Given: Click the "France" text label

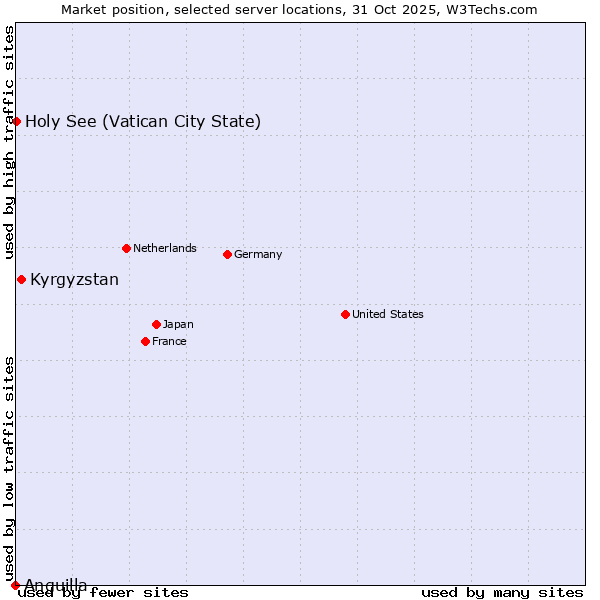Looking at the screenshot, I should [x=169, y=341].
